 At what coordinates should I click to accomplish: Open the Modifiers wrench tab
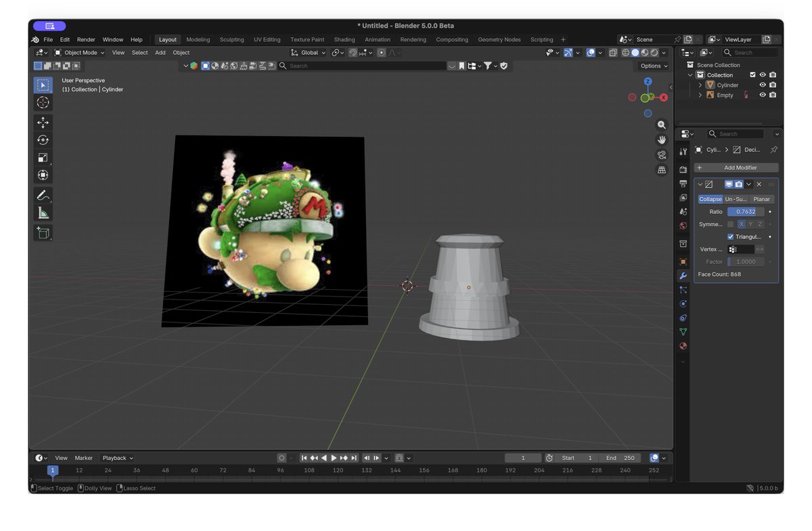pyautogui.click(x=683, y=276)
